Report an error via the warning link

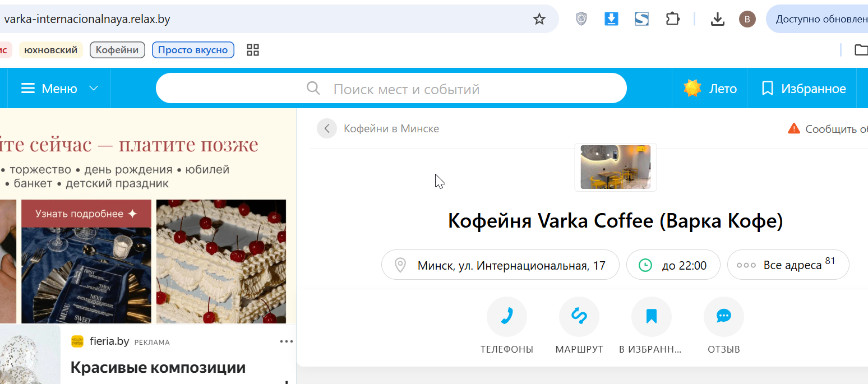[828, 129]
